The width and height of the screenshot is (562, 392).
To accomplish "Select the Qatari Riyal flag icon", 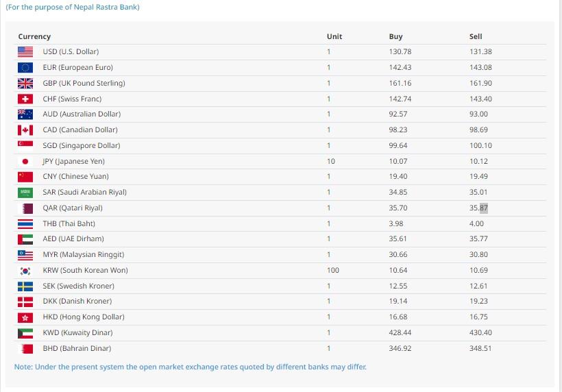I will tap(25, 208).
